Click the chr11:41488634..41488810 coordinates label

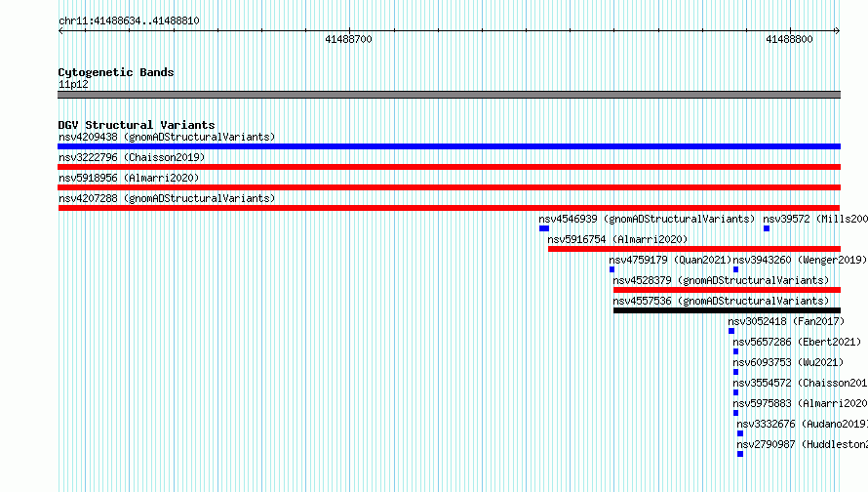pyautogui.click(x=129, y=21)
